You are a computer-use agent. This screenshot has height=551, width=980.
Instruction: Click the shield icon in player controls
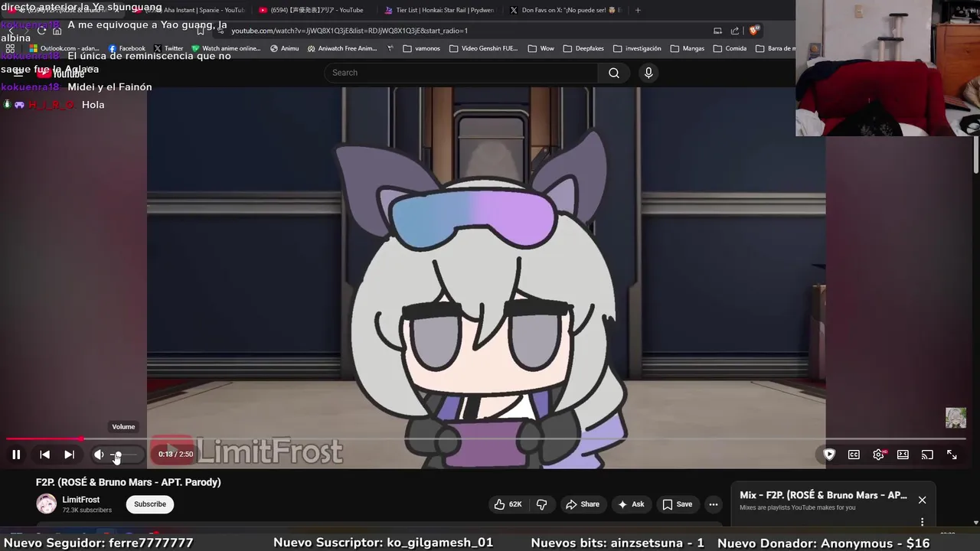coord(829,455)
